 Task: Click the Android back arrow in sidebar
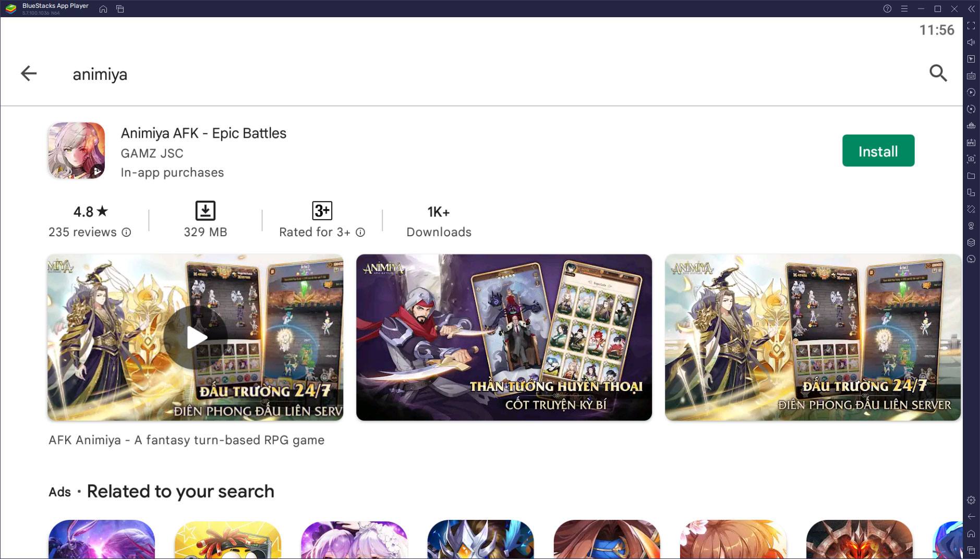click(x=971, y=517)
